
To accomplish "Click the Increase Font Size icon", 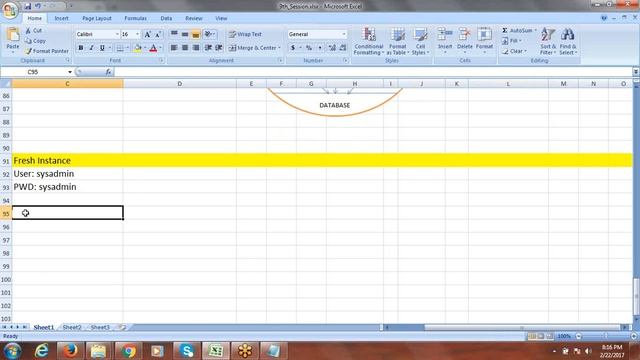I will (x=147, y=34).
